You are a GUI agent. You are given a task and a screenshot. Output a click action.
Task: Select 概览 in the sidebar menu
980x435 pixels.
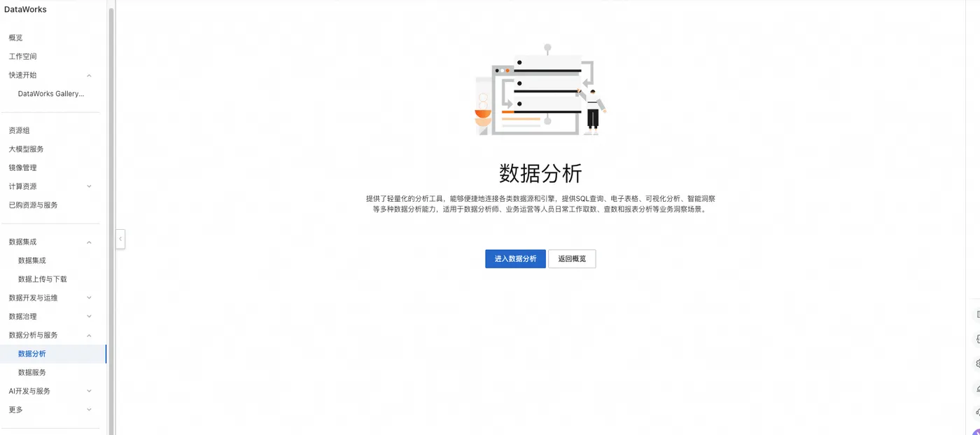tap(15, 37)
